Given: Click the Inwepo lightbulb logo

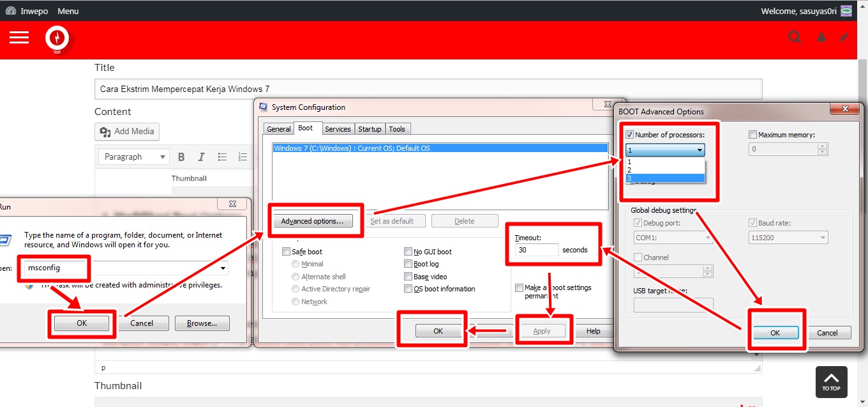Looking at the screenshot, I should (58, 39).
